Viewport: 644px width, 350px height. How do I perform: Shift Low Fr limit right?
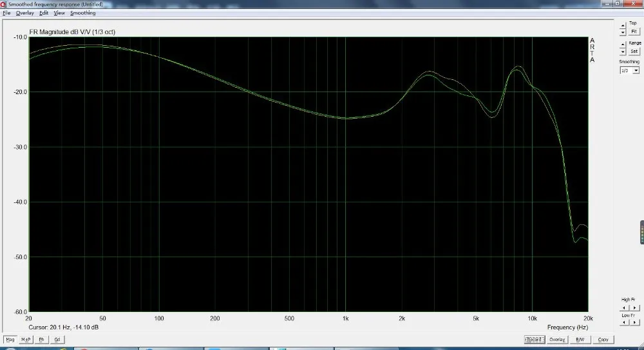634,322
